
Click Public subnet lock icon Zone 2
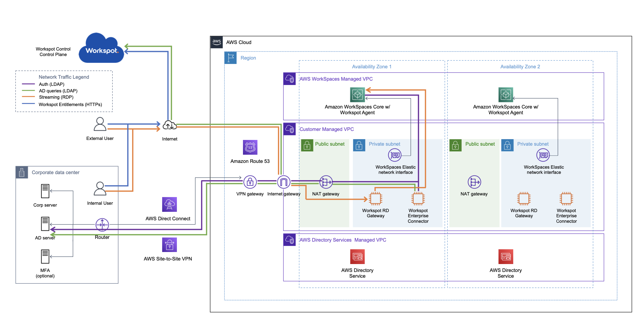[456, 145]
